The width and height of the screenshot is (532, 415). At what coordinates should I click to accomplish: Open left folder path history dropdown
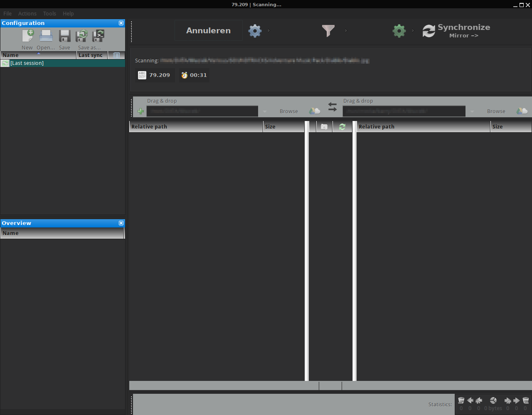tap(265, 111)
